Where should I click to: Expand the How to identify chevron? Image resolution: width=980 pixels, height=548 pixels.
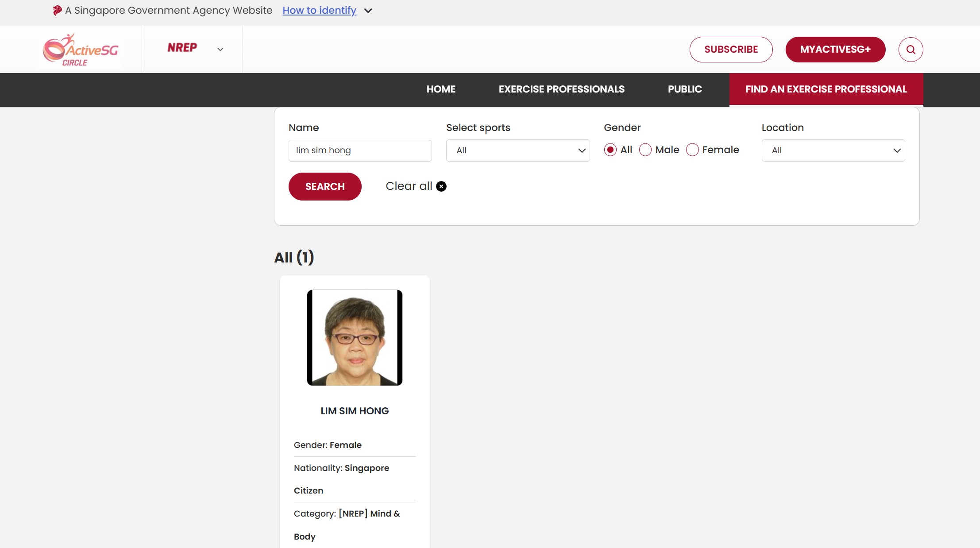pyautogui.click(x=368, y=11)
